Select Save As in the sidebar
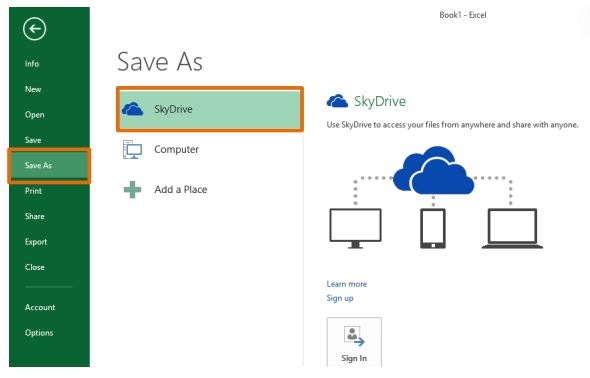 point(49,165)
